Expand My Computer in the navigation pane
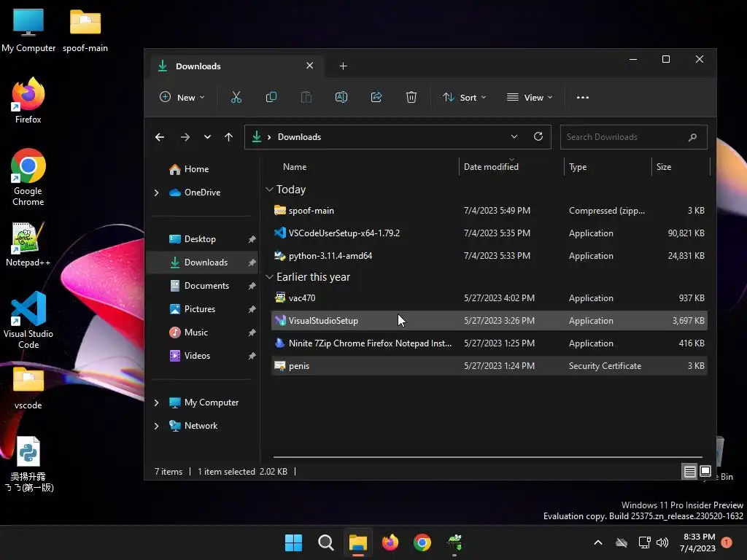This screenshot has height=560, width=747. 156,402
